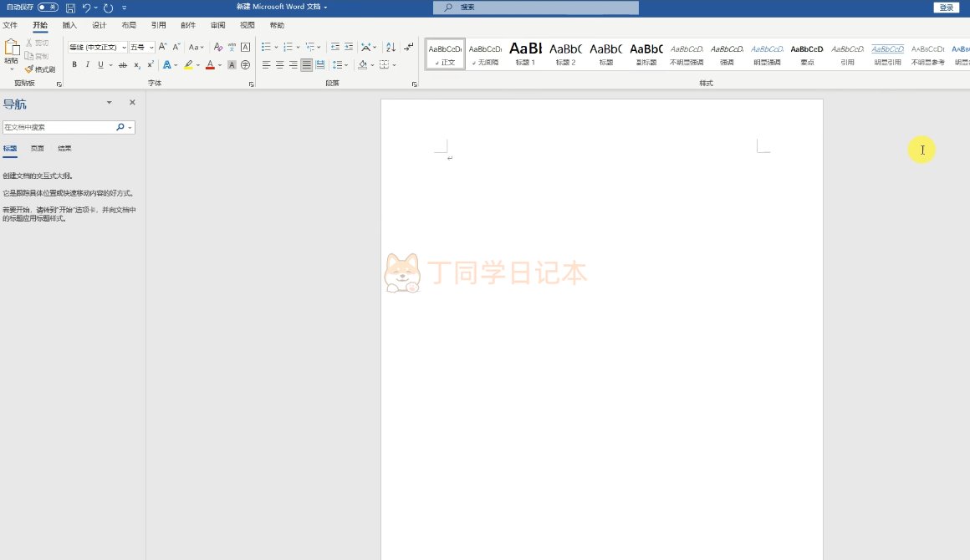
Task: Click the Save icon in the title bar
Action: [70, 8]
